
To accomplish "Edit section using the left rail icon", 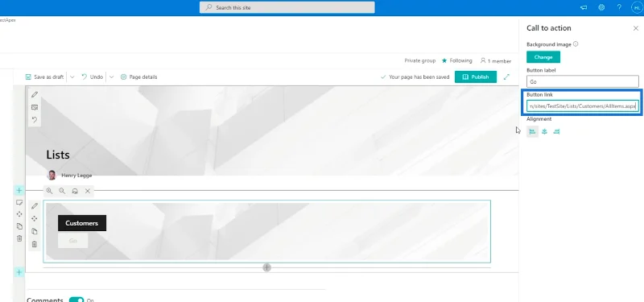I will [19, 203].
